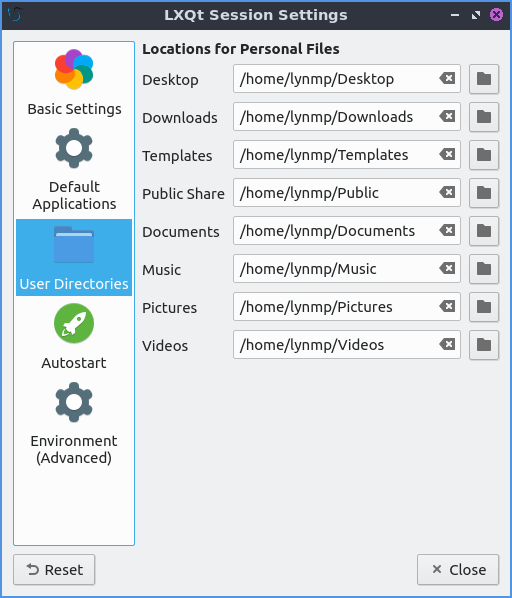
Task: Browse folder for the Desktop location
Action: point(484,79)
